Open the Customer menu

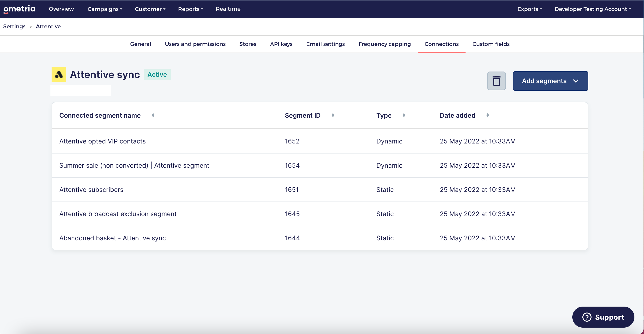[150, 9]
